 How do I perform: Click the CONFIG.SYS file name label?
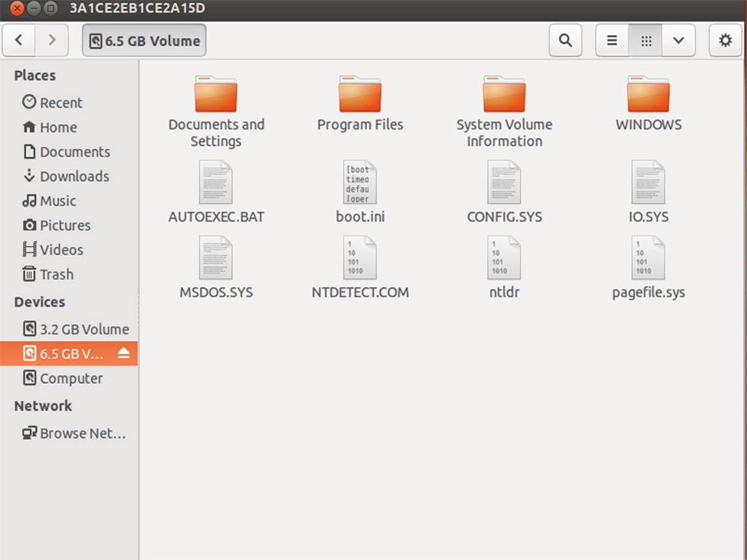pos(504,217)
